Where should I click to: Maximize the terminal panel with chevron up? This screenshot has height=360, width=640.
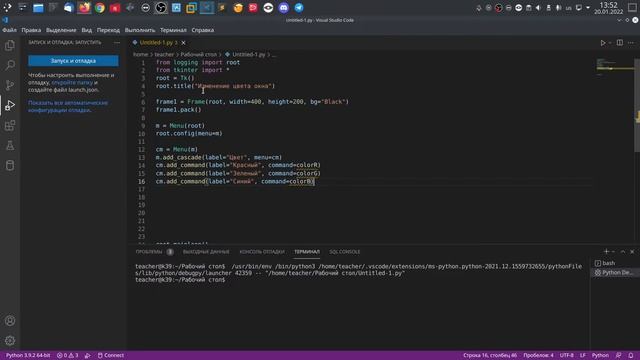tap(623, 252)
